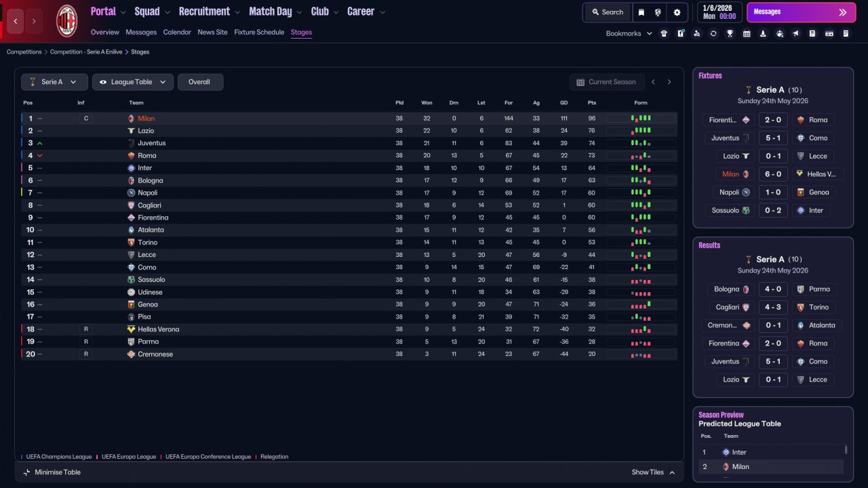Screen dimensions: 868x488
Task: Go forward using the forward arrow
Action: click(34, 21)
